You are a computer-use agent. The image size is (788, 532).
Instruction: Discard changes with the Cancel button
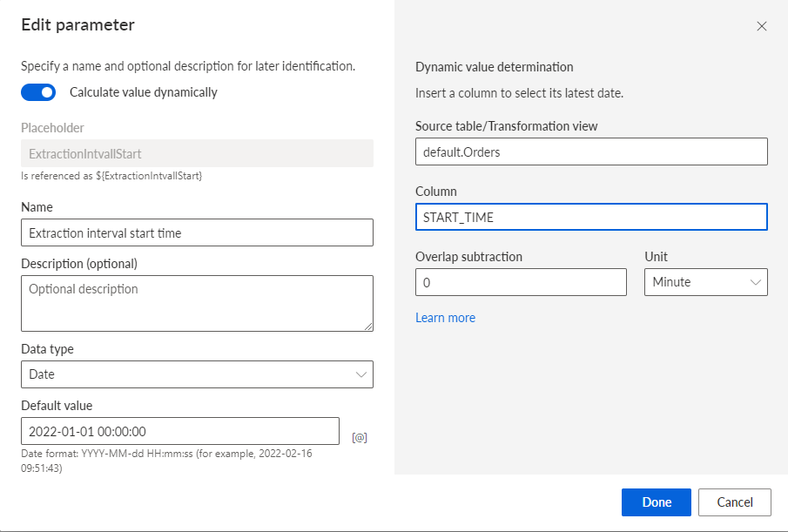[734, 502]
